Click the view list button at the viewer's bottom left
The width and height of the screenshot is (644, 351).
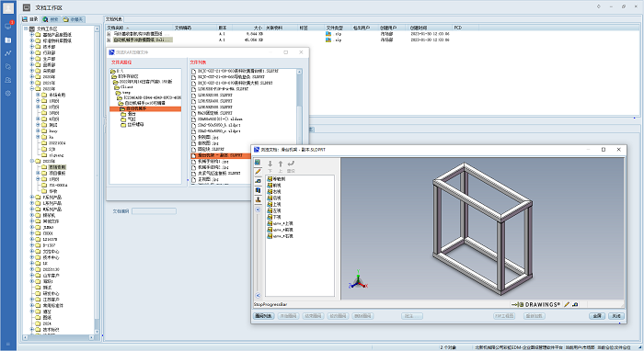pos(263,316)
